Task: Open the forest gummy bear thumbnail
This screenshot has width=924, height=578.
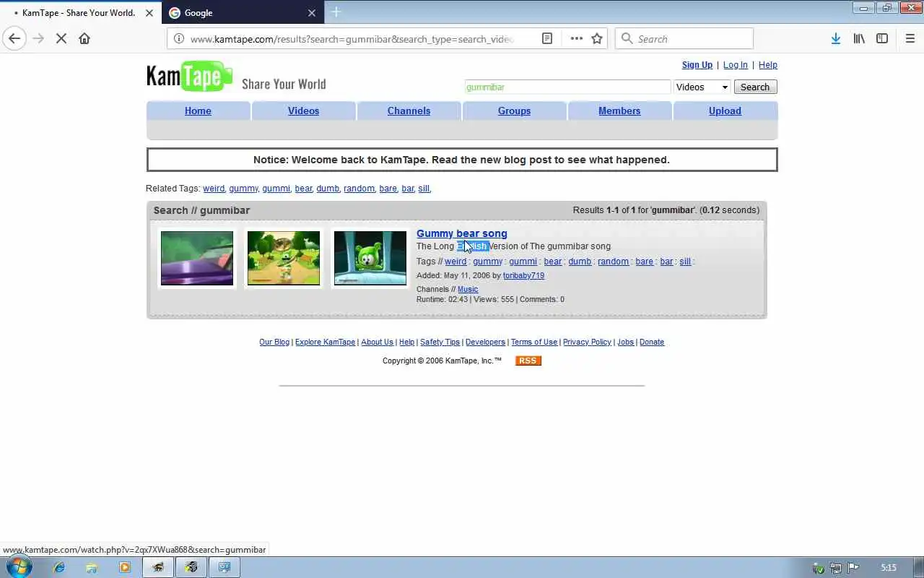Action: [x=284, y=258]
